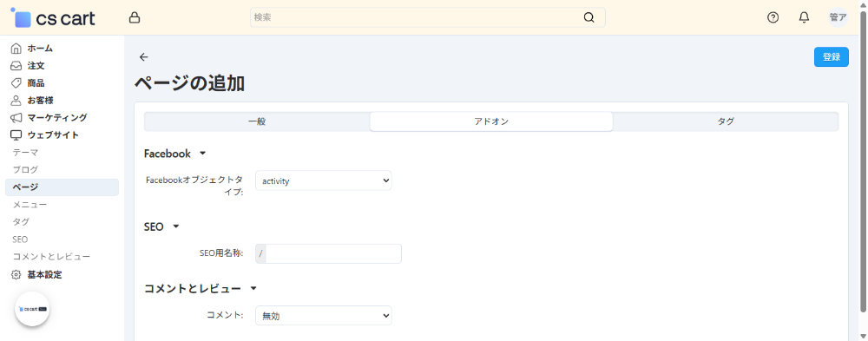Click the lock icon in top bar
The image size is (868, 341).
click(x=134, y=17)
